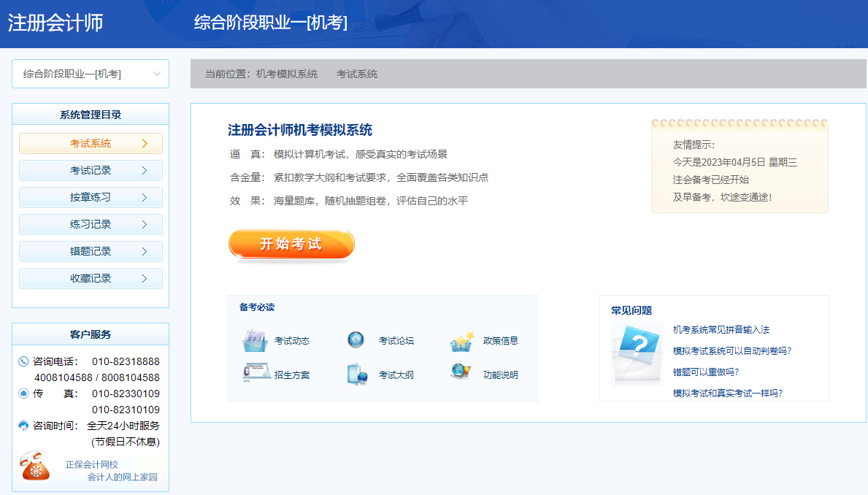The height and width of the screenshot is (495, 868).
Task: Open 考试动态 via its computer icon
Action: point(255,339)
